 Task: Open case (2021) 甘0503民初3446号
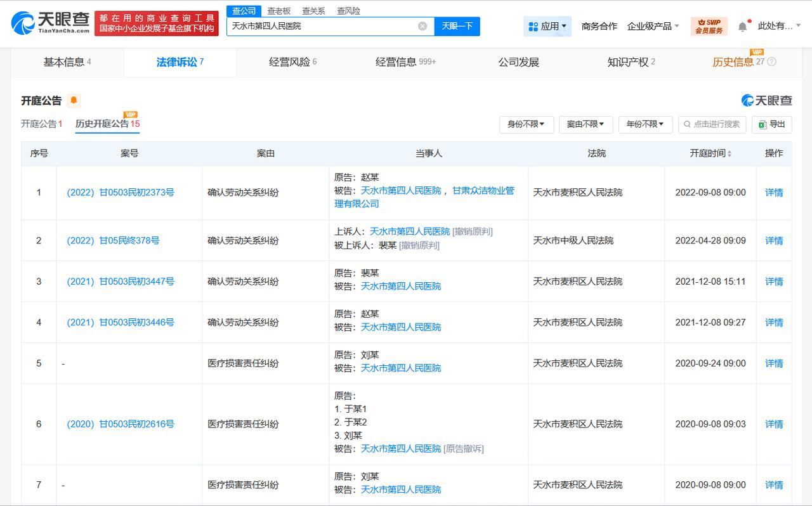coord(121,322)
